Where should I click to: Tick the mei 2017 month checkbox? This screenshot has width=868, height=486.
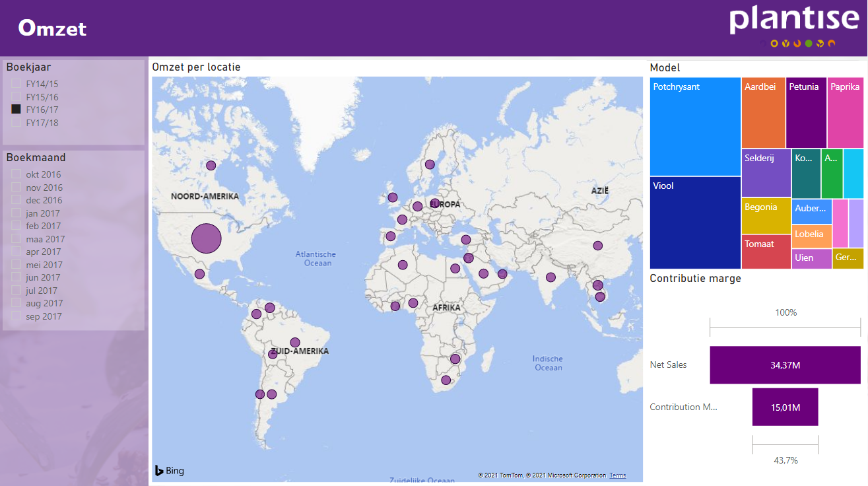tap(16, 265)
